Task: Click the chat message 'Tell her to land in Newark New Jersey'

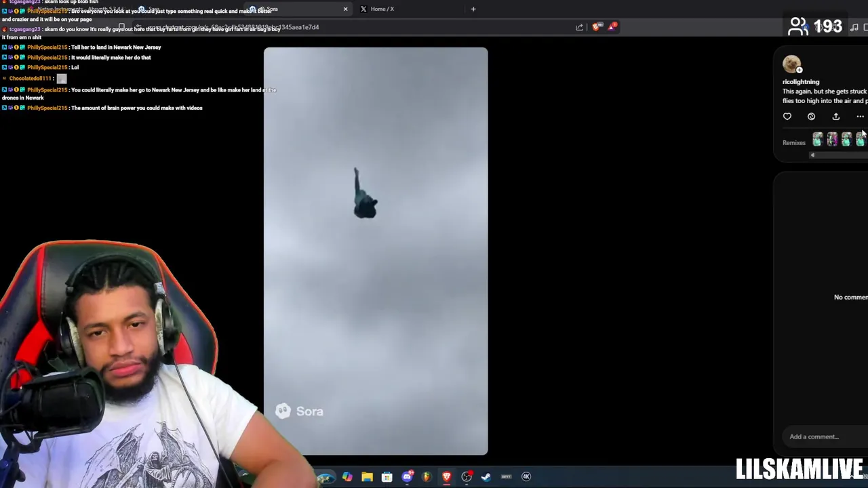Action: coord(116,47)
